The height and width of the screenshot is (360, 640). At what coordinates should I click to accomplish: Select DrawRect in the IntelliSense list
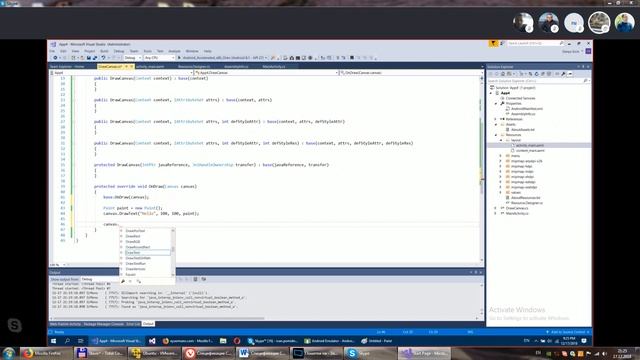[x=133, y=236]
